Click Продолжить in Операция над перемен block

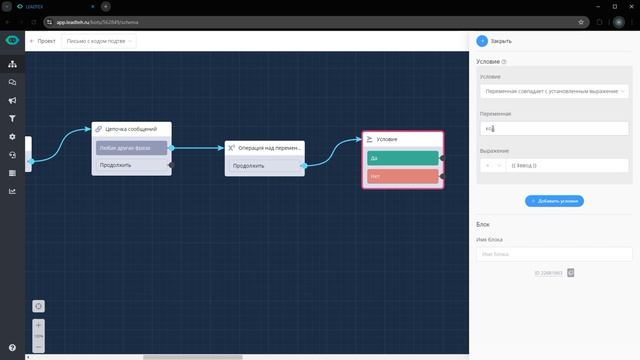(264, 166)
